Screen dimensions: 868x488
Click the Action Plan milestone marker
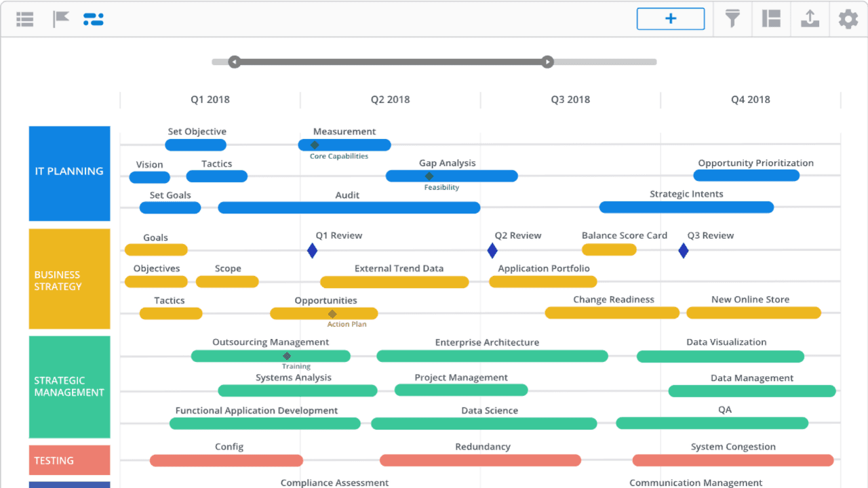point(332,314)
